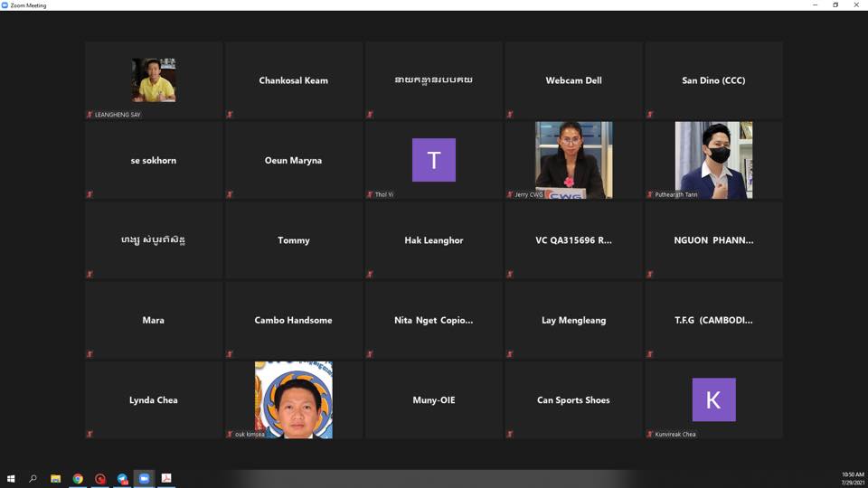Click the Zoom icon in the taskbar

(x=144, y=478)
